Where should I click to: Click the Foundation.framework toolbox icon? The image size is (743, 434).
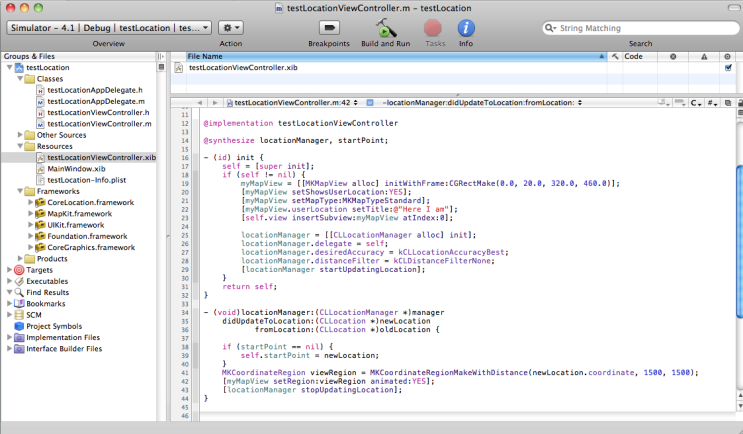click(x=40, y=236)
